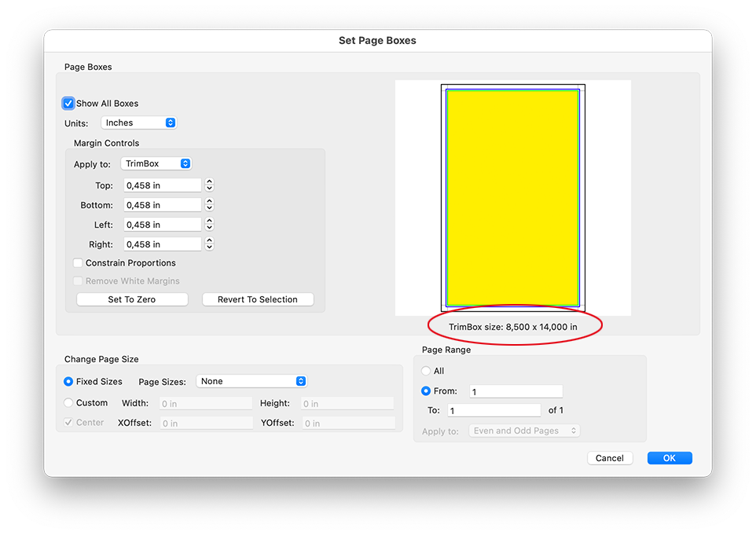Click the From page number field
756x535 pixels.
tap(516, 391)
